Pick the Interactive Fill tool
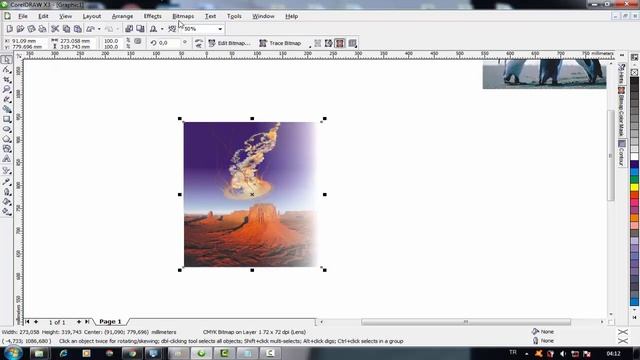 pos(7,211)
